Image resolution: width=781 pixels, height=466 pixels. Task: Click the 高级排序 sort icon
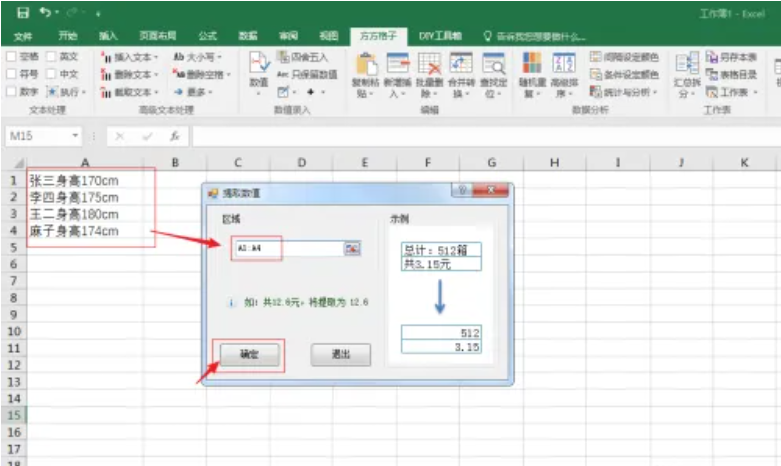tap(564, 66)
